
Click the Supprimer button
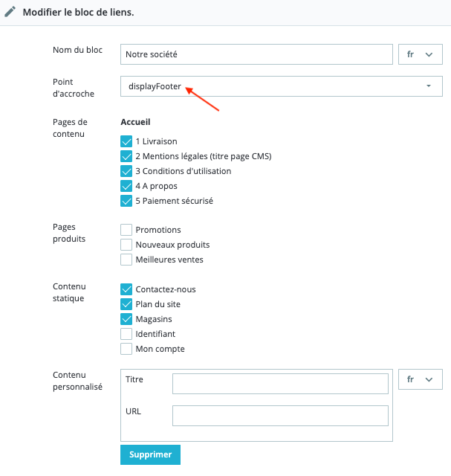(x=150, y=454)
